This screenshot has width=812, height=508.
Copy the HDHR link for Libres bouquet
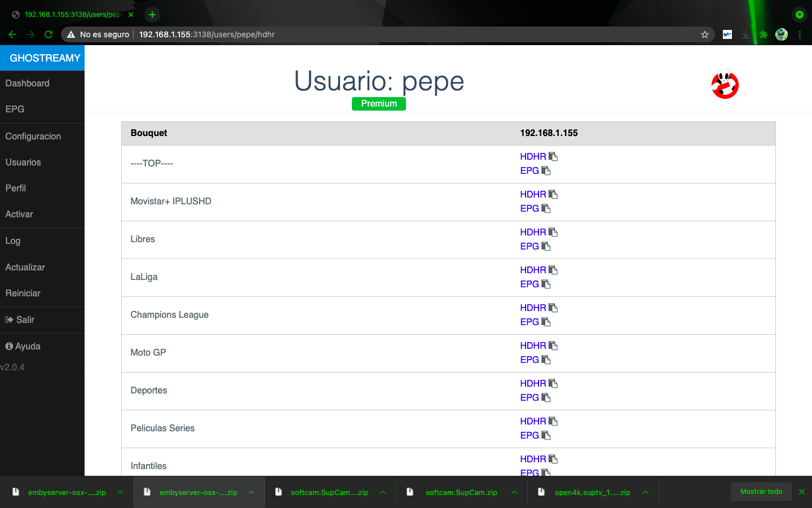coord(553,232)
